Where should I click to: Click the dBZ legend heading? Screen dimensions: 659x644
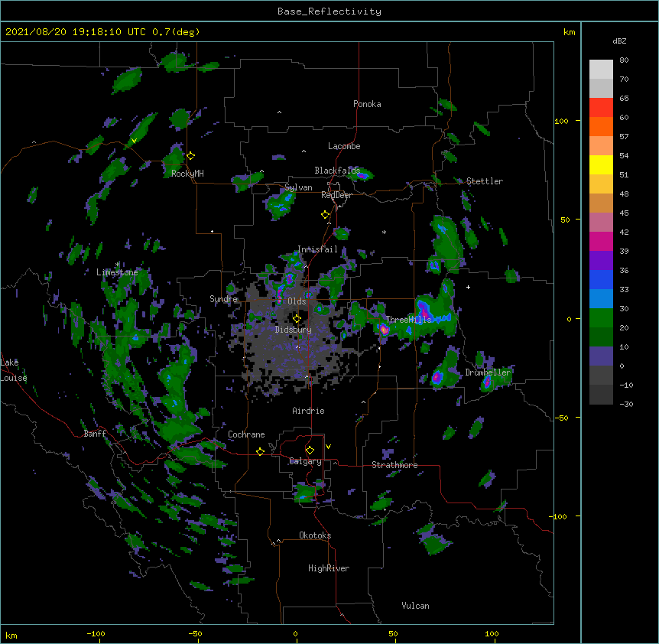[x=619, y=41]
